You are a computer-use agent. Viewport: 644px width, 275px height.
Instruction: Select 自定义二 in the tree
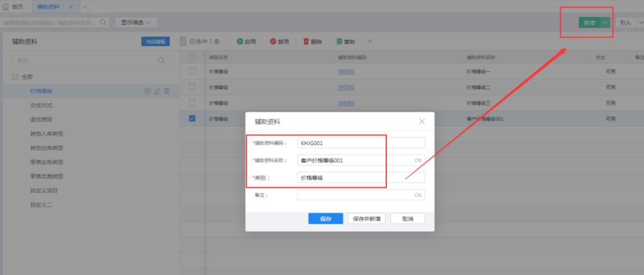pos(41,204)
